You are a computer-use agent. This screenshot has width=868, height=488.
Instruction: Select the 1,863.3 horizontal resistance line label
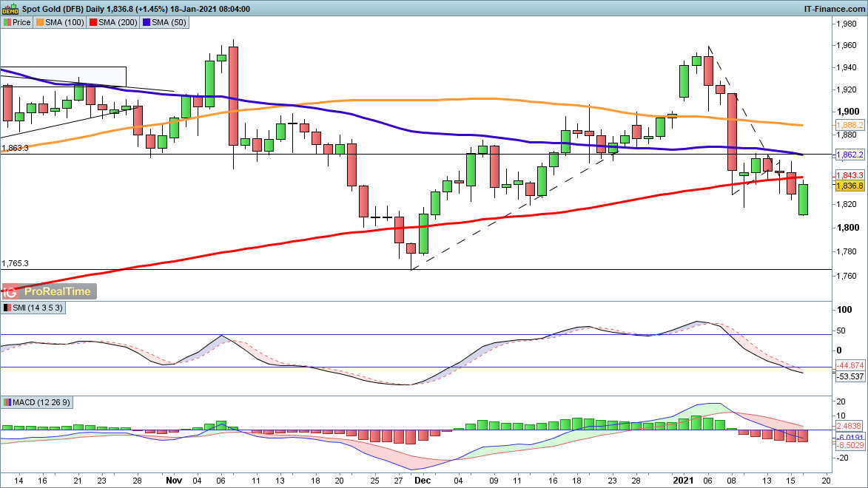click(16, 148)
